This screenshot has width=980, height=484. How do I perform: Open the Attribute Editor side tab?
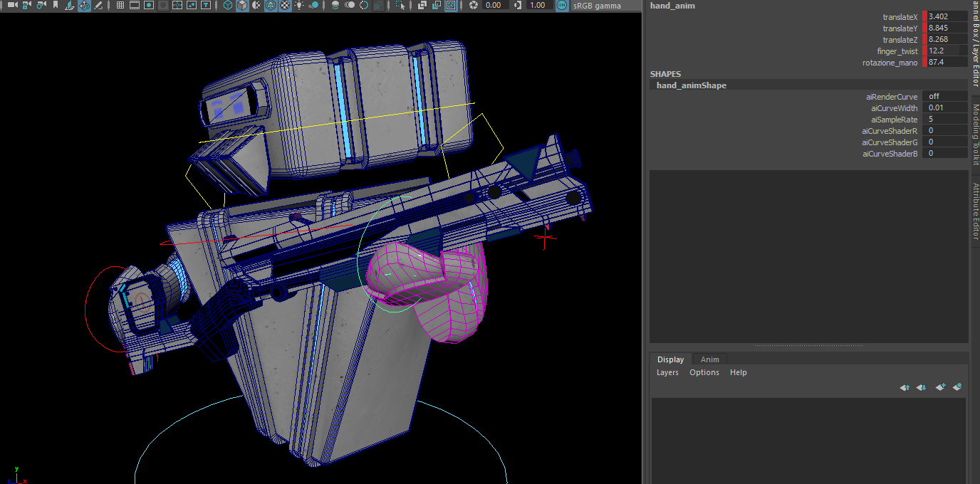[x=975, y=211]
